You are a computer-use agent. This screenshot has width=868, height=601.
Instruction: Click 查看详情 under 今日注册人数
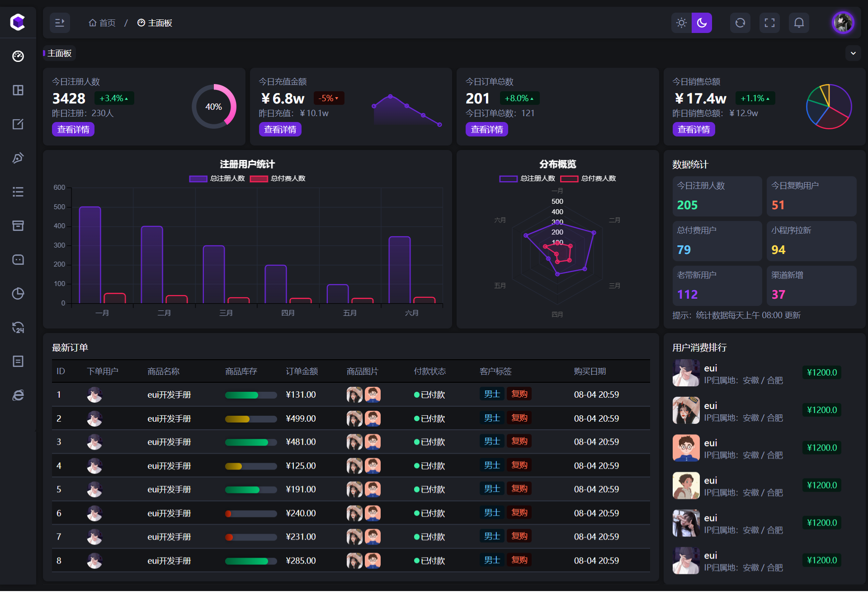pyautogui.click(x=73, y=130)
